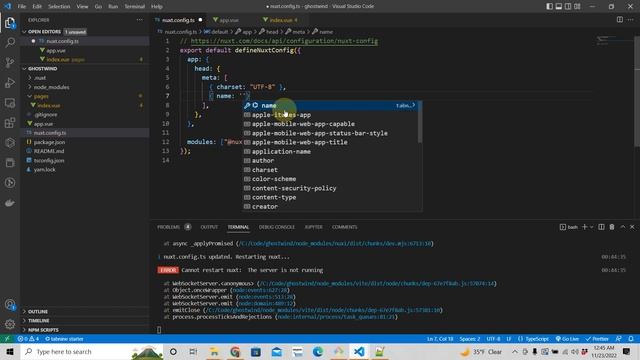Select the bash terminal entry
Screen dimensions: 640x360
tap(569, 227)
